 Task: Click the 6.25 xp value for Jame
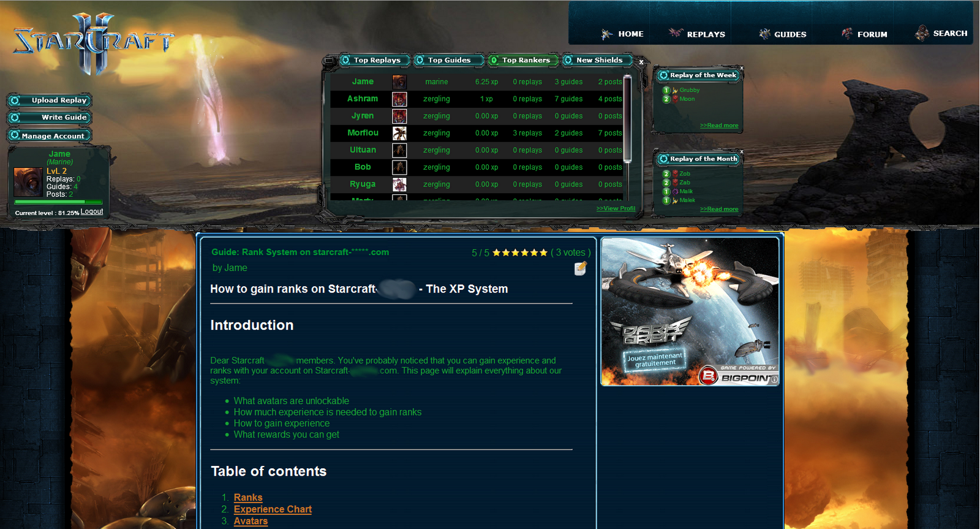486,82
